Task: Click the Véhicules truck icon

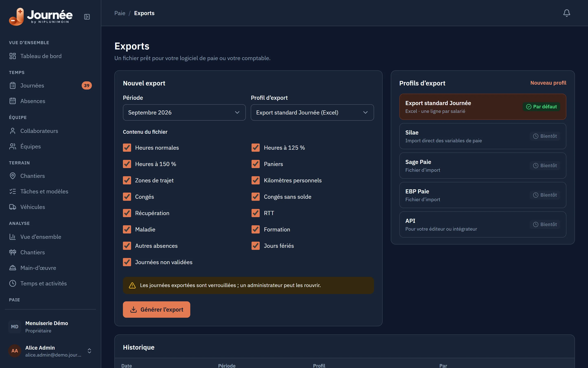Action: coord(13,207)
